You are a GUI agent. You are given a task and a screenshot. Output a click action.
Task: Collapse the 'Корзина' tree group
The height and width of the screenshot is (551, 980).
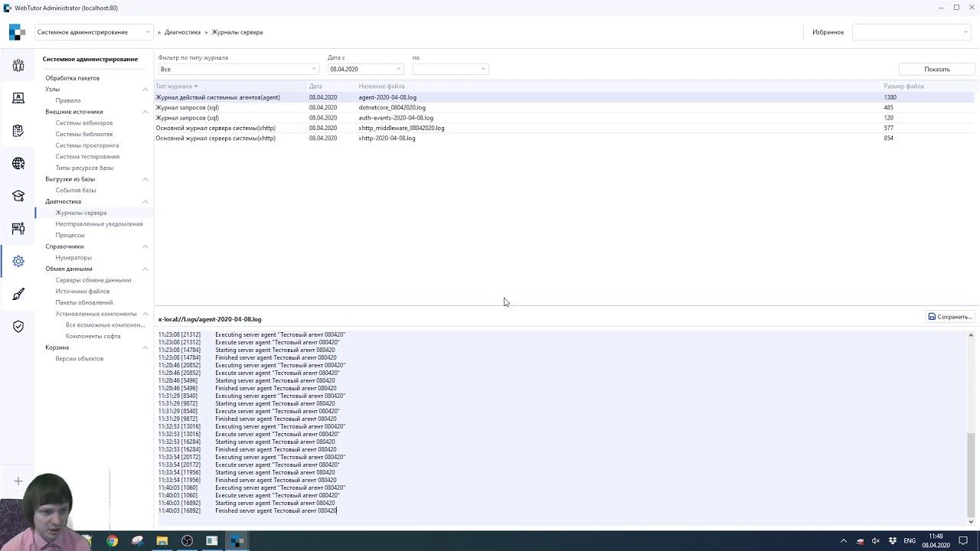tap(145, 347)
